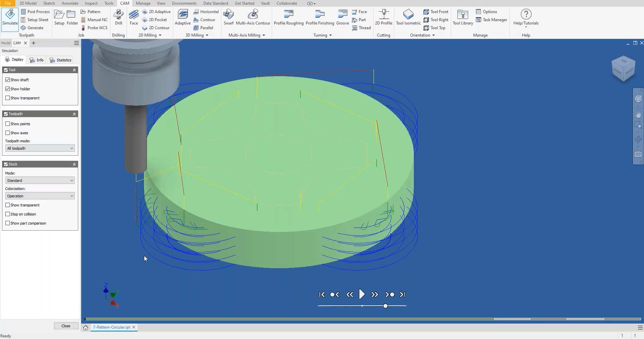This screenshot has height=339, width=644.
Task: Click the simulation speed slider handle
Action: tap(385, 306)
